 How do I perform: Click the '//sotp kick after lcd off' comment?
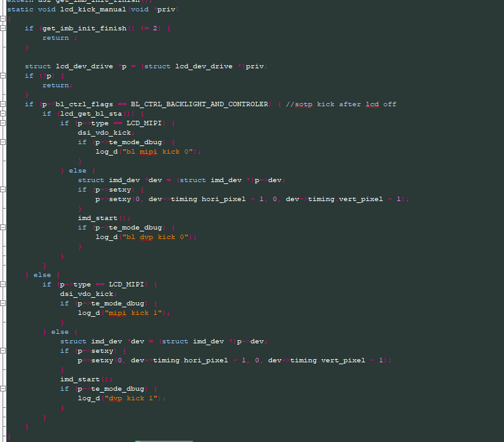(x=341, y=104)
